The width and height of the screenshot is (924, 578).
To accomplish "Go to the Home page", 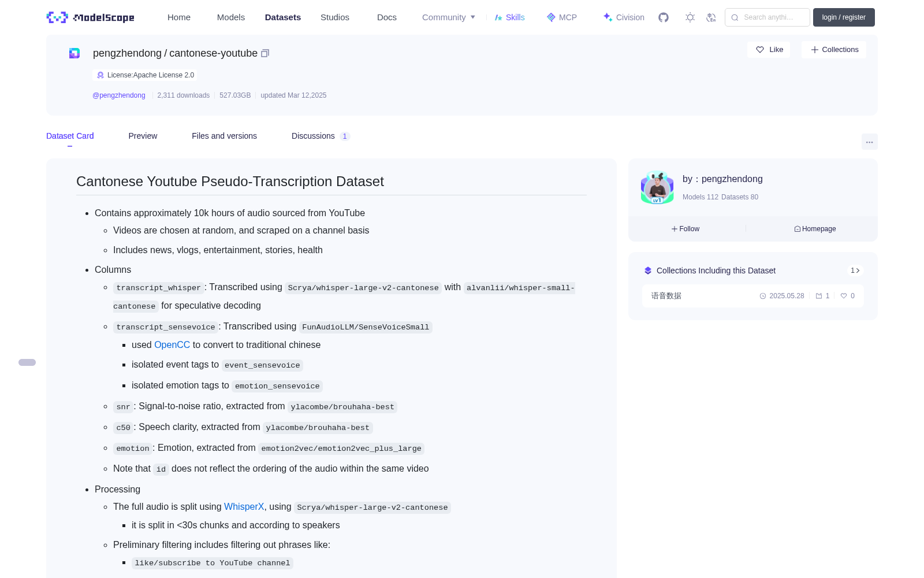I will [x=179, y=17].
